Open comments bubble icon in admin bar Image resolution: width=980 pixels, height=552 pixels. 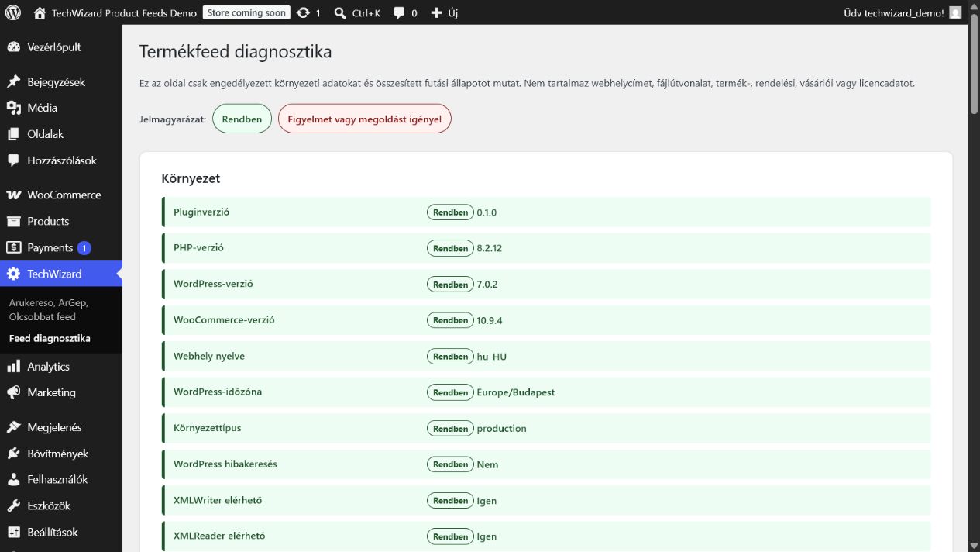(x=399, y=12)
